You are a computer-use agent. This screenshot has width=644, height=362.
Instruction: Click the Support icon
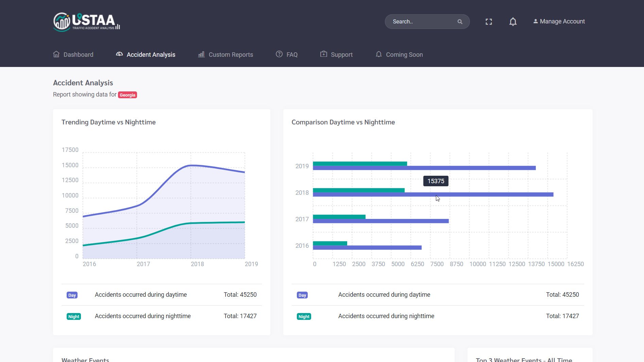click(x=324, y=54)
